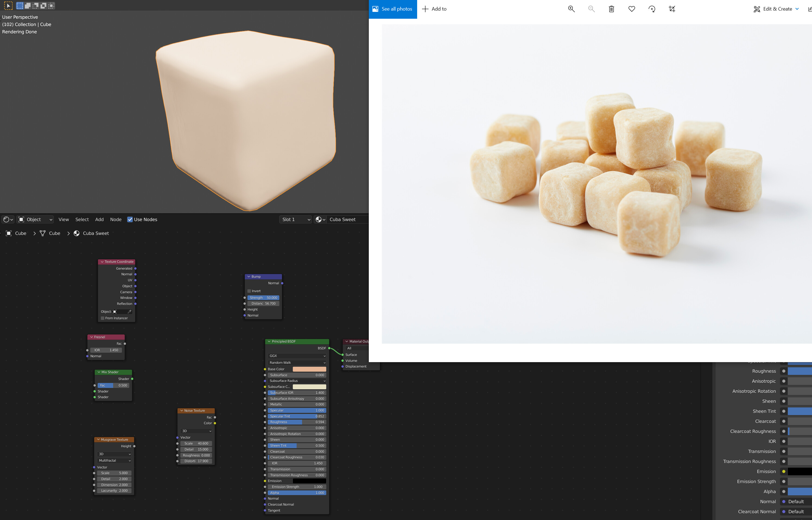Screen dimensions: 812x520
Task: Click the Mix Shader Fac slider
Action: point(113,386)
